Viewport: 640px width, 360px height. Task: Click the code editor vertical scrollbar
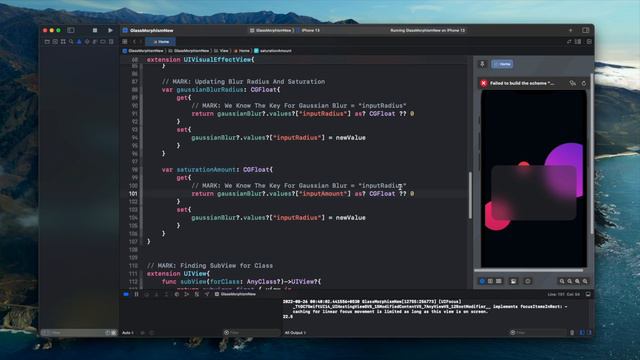pos(470,195)
